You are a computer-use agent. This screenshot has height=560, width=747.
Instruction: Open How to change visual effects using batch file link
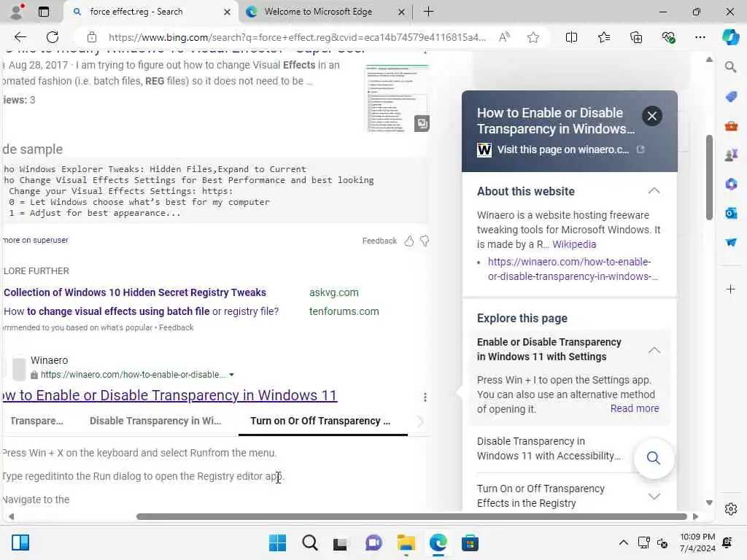click(141, 311)
